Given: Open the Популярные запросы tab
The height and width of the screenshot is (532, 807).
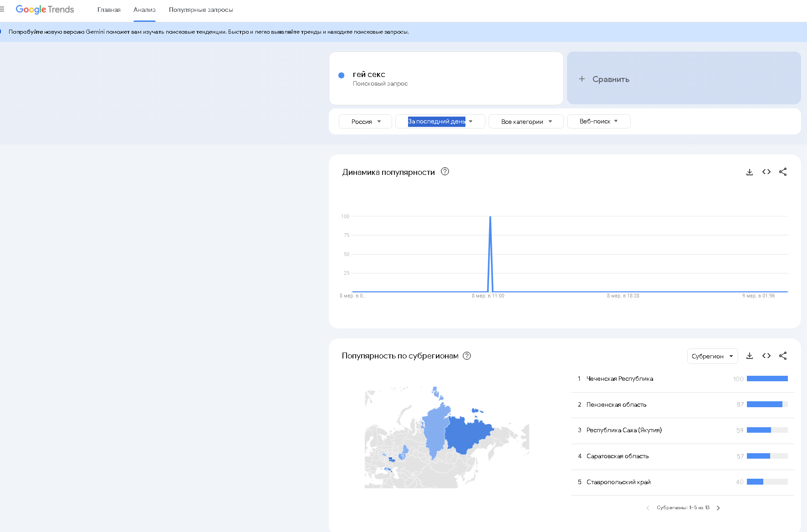Looking at the screenshot, I should (x=201, y=10).
